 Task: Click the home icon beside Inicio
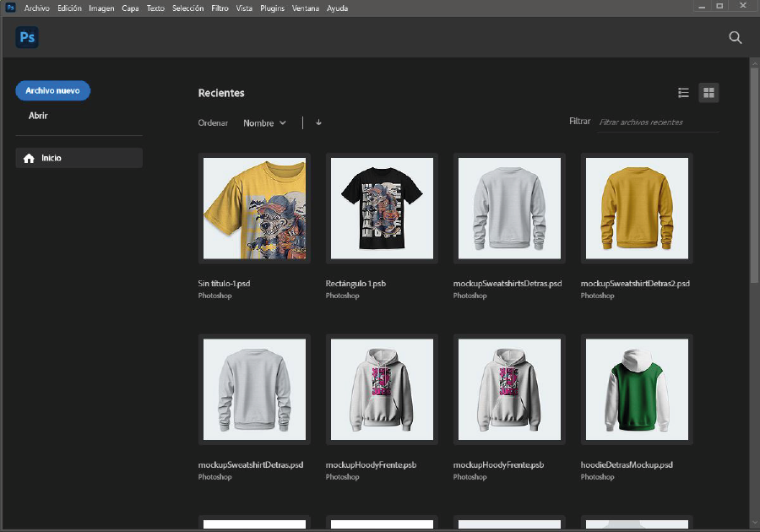coord(29,158)
